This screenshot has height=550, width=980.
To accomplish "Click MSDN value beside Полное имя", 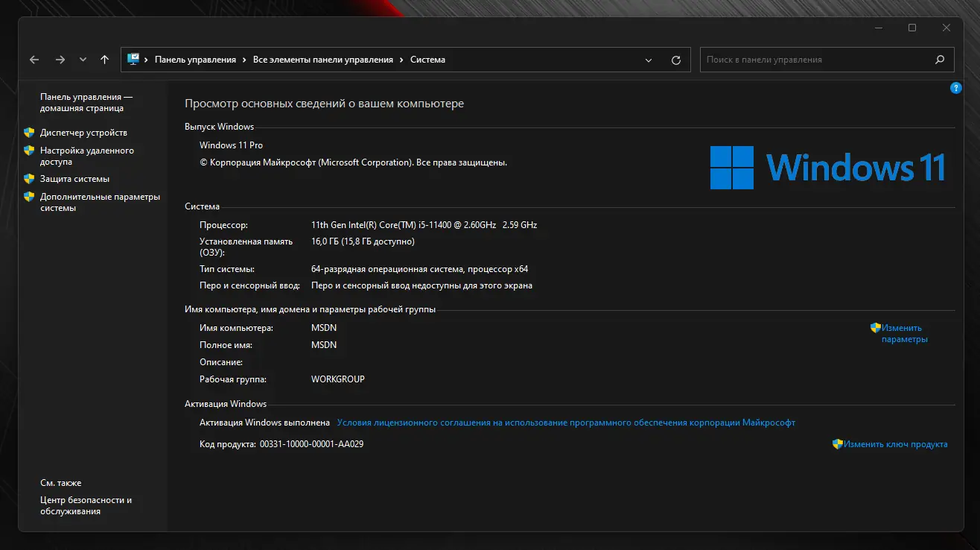I will [x=324, y=345].
